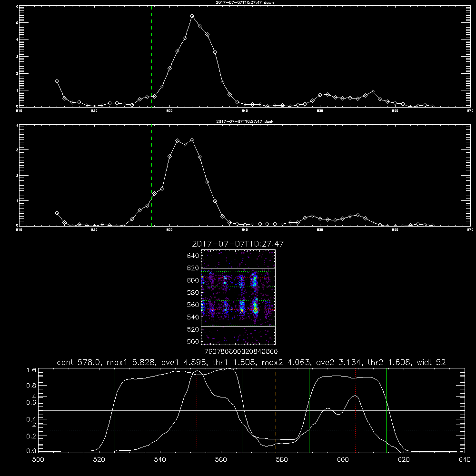This screenshot has height=476, width=476.
Task: Click heatmap y-axis label 640
Action: click(x=193, y=256)
